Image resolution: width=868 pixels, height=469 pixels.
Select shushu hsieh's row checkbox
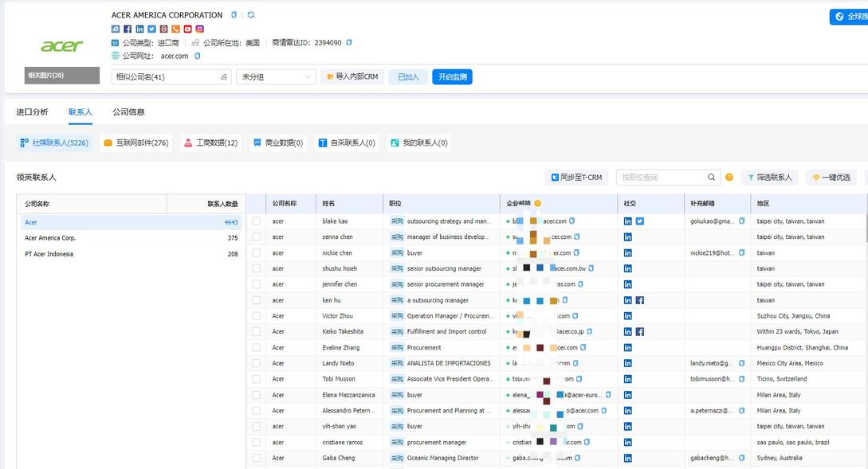pyautogui.click(x=257, y=268)
